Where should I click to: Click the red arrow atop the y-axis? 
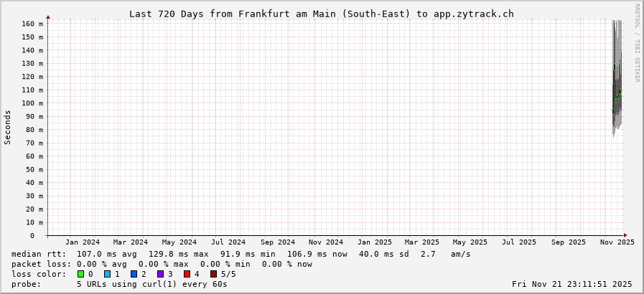click(48, 16)
